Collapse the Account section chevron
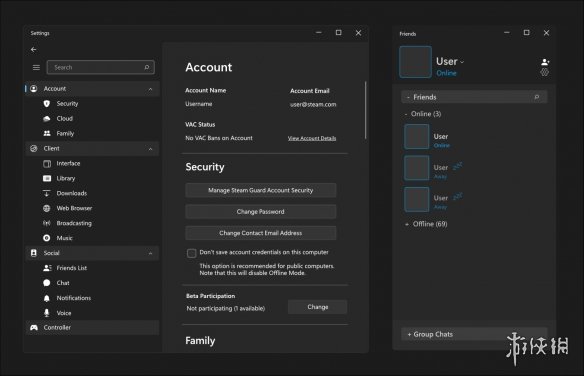Viewport: 584px width, 376px height. pos(150,89)
